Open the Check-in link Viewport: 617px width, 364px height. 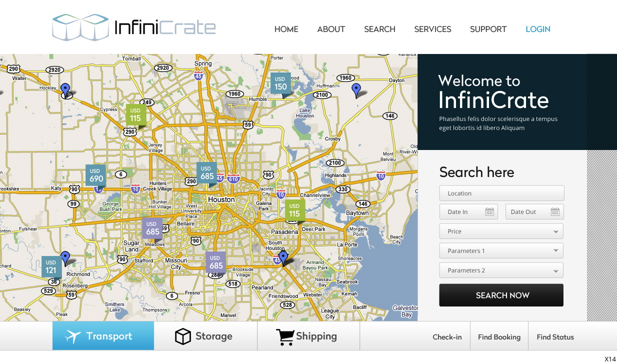coord(447,337)
